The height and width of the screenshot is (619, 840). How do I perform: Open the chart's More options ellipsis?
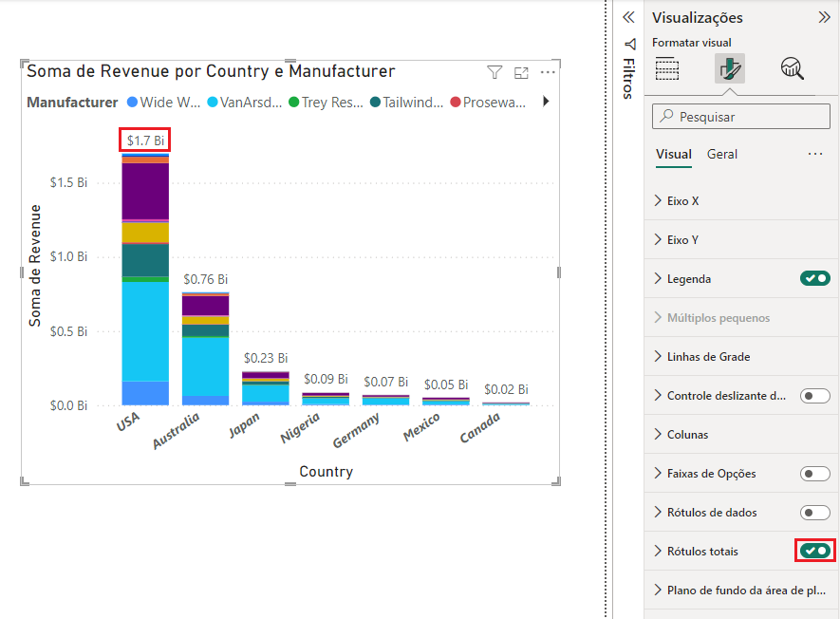548,72
